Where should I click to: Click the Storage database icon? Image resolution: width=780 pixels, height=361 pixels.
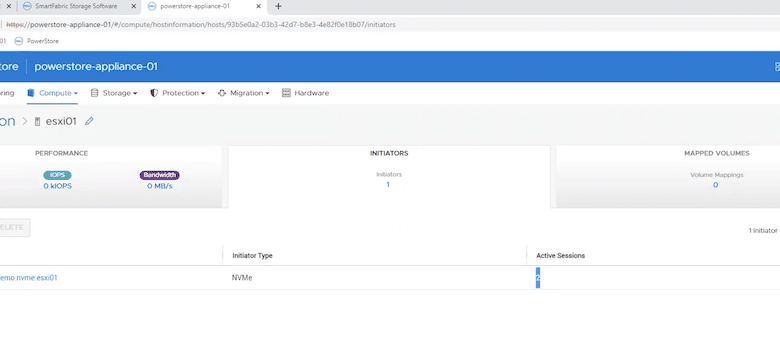click(x=95, y=93)
